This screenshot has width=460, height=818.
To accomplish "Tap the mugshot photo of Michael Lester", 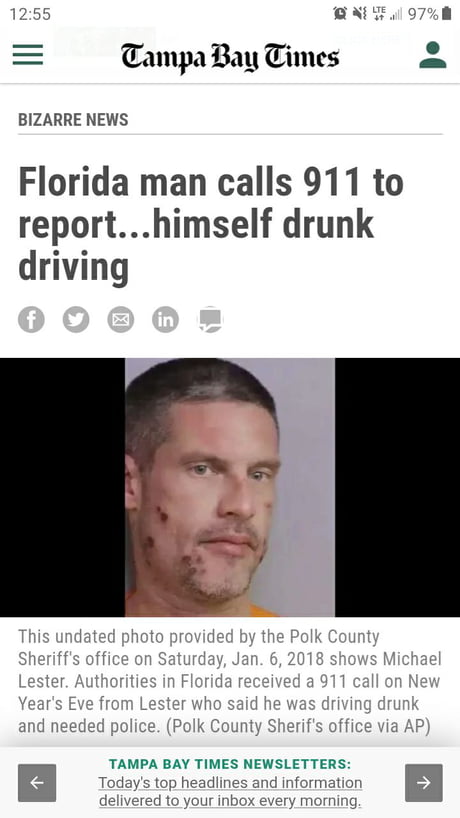I will 230,487.
